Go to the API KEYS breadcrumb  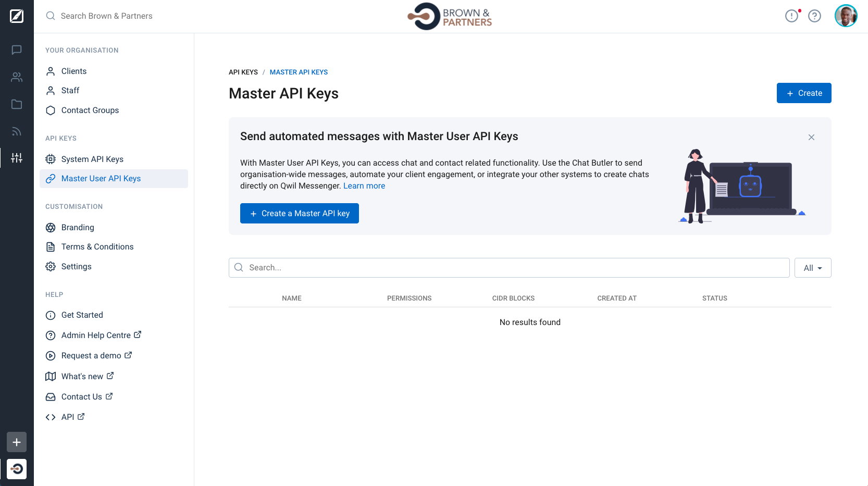pos(243,72)
